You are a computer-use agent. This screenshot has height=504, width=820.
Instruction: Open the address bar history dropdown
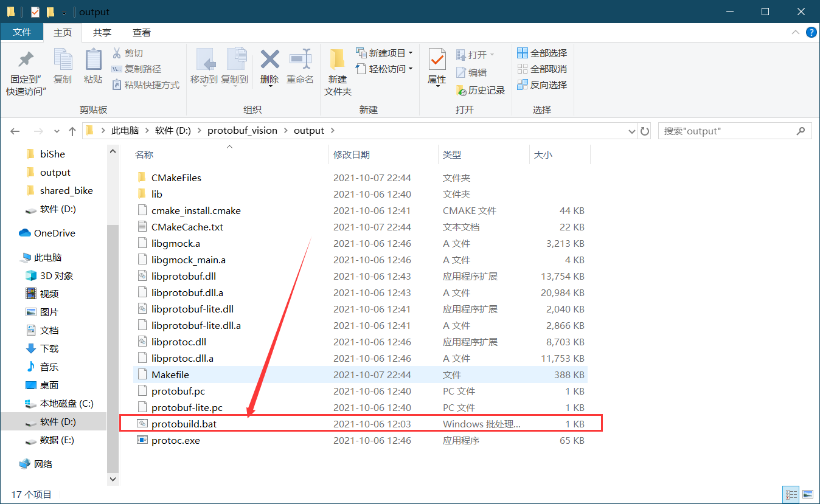(x=631, y=130)
